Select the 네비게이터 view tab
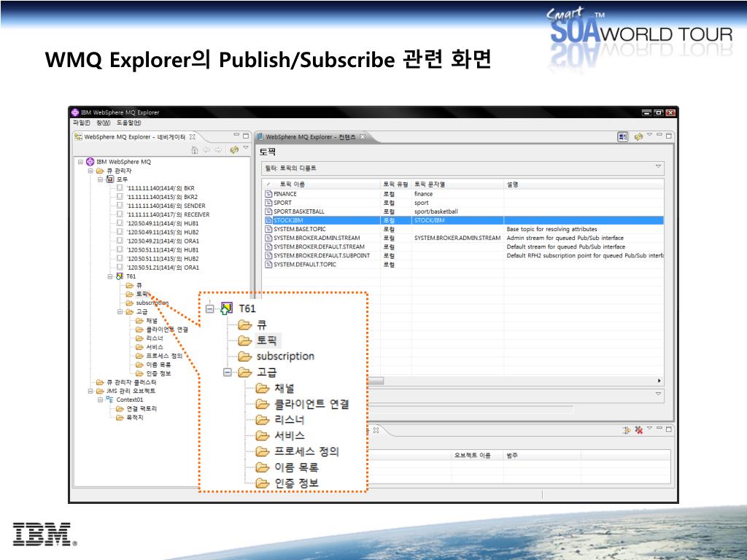747x560 pixels. (x=135, y=136)
